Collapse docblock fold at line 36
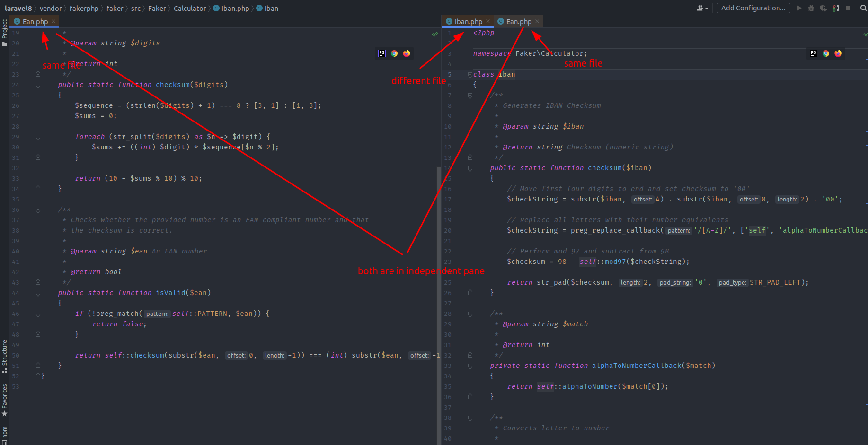 point(38,209)
